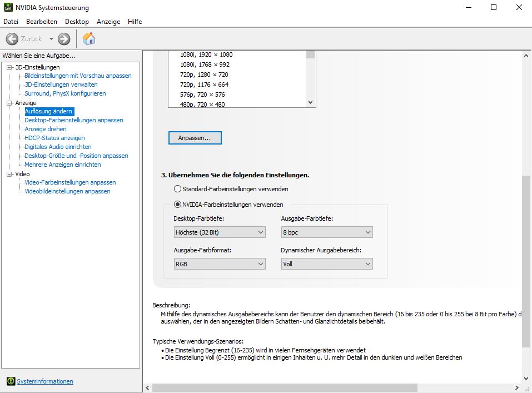The height and width of the screenshot is (393, 532).
Task: Select resolution 576p, 720 × 576
Action: tap(202, 94)
